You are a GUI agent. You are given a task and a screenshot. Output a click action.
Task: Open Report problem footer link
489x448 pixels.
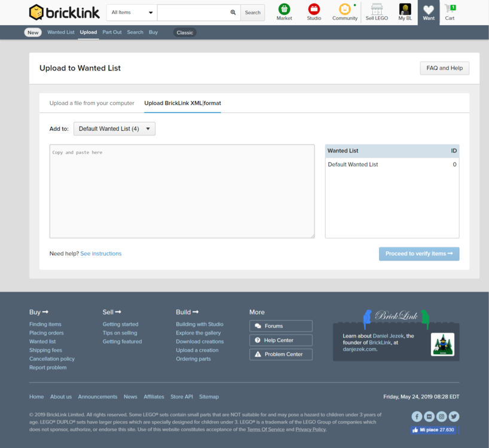coord(48,367)
